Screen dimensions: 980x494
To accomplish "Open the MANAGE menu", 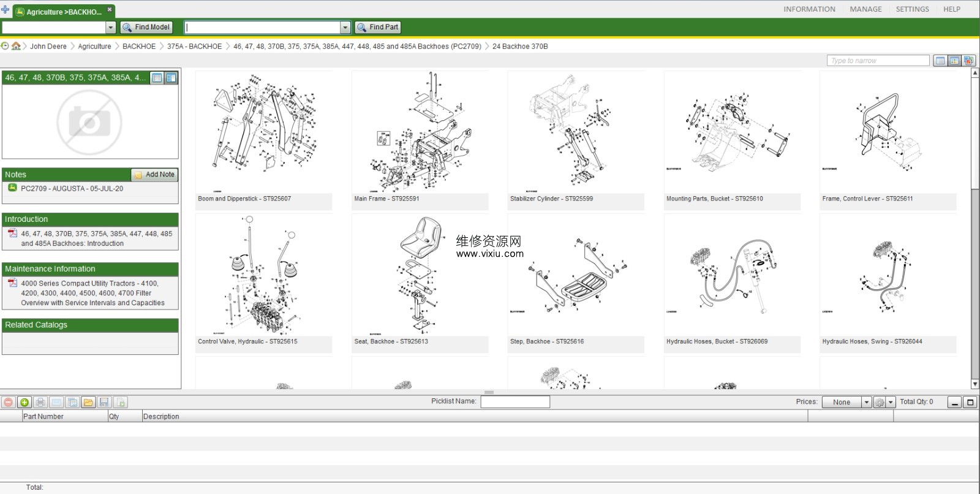I will pos(865,9).
